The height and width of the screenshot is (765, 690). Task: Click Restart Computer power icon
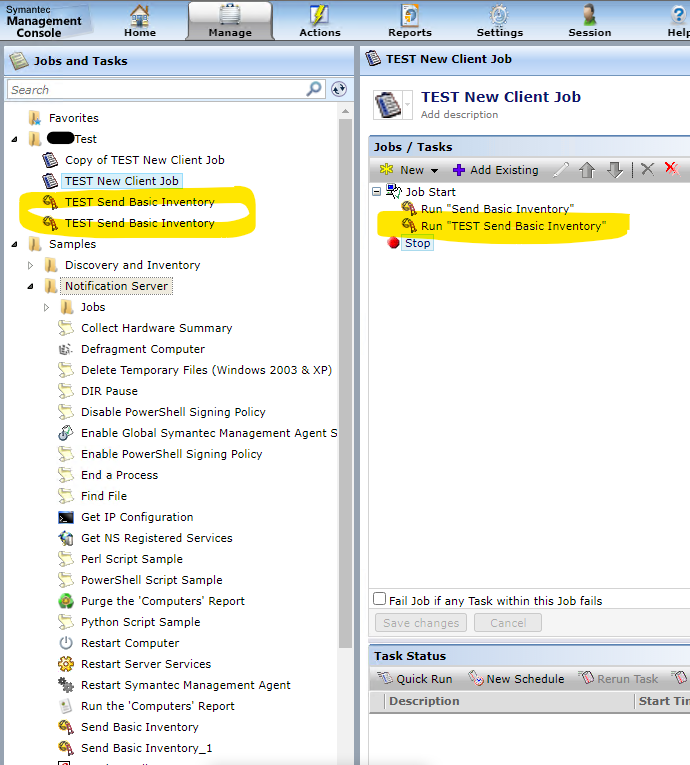click(x=65, y=643)
